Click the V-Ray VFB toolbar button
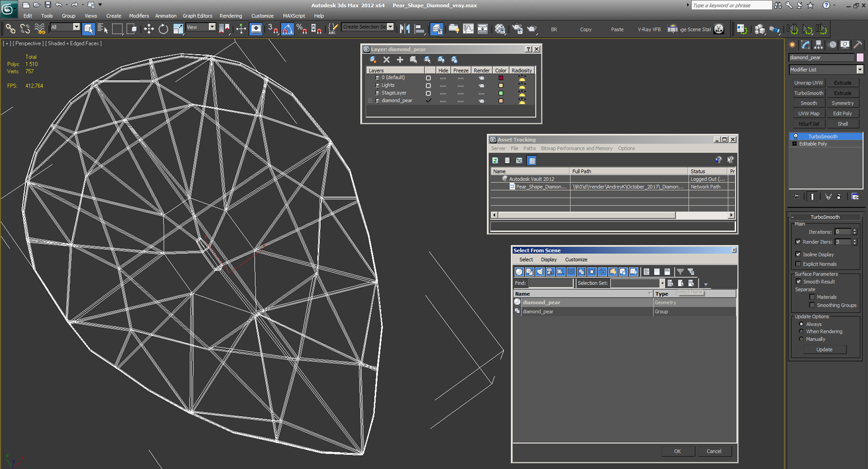This screenshot has height=469, width=868. 649,29
